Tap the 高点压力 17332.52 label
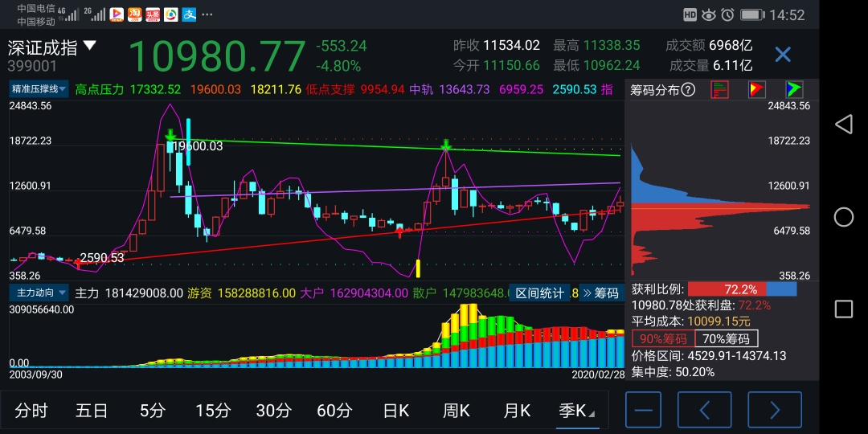 128,89
